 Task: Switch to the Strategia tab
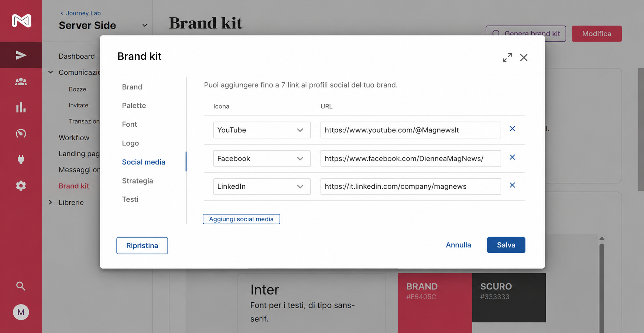pos(137,181)
